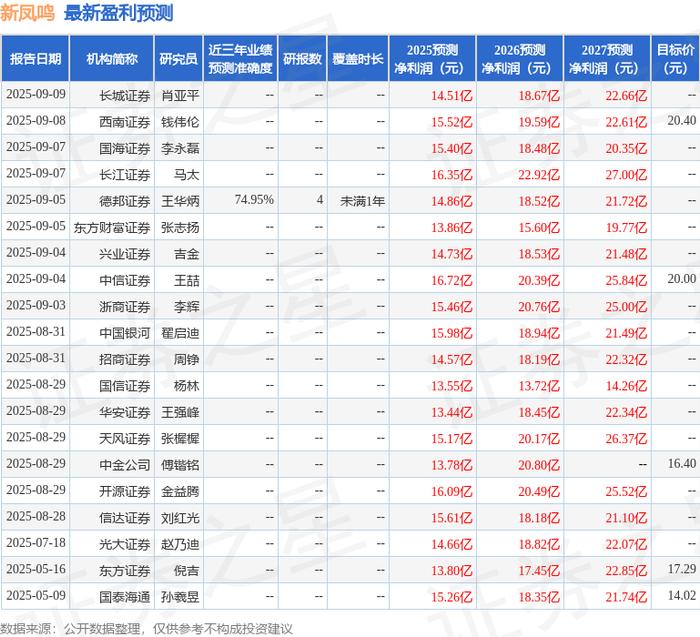Screen dimensions: 700x637
Task: Click the 22.92亿 2026 profit forecast
Action: pos(538,175)
